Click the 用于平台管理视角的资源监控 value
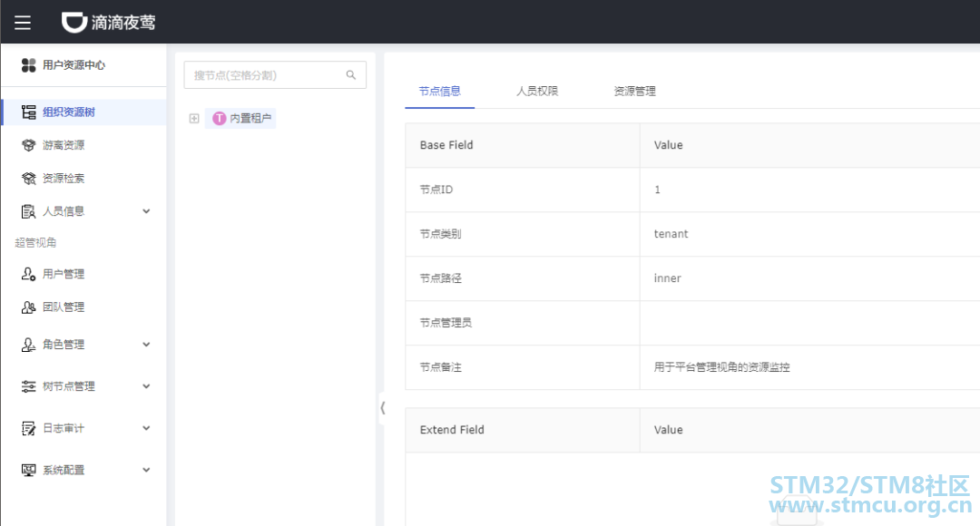The height and width of the screenshot is (526, 980). click(722, 366)
